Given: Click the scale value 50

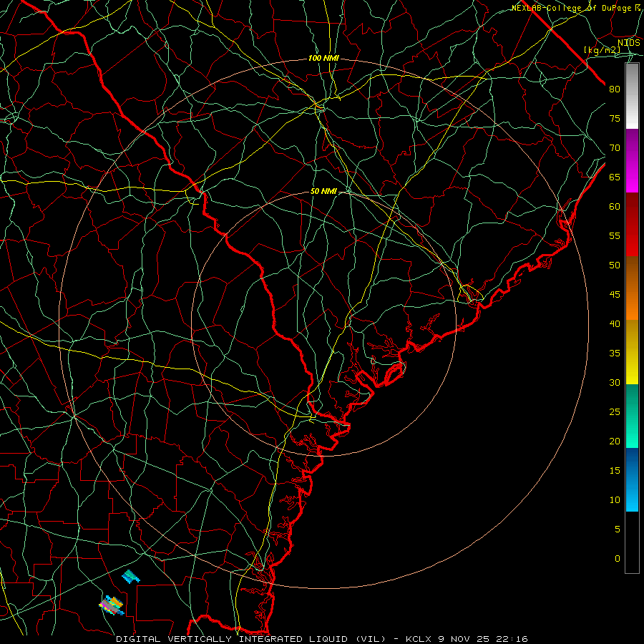Looking at the screenshot, I should click(615, 265).
